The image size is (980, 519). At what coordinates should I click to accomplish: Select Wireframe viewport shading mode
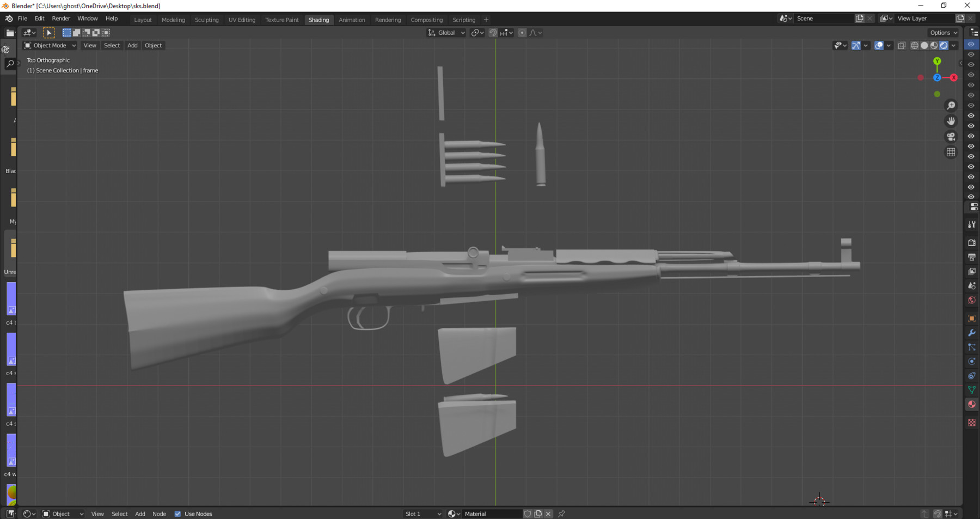pyautogui.click(x=915, y=46)
